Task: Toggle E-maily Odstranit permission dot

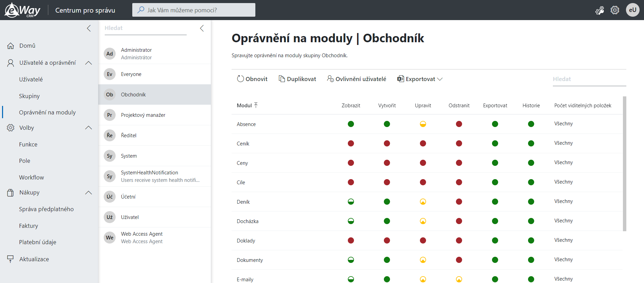Action: pos(459,279)
